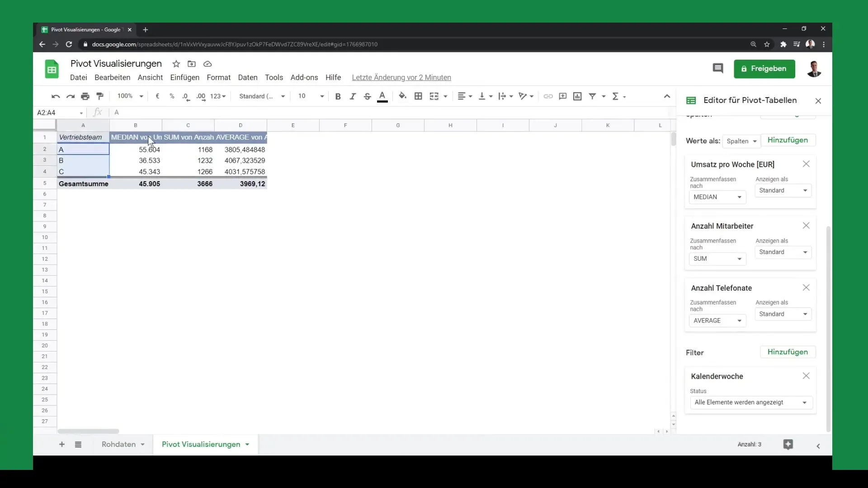Open the Datei menu
Viewport: 868px width, 488px height.
coord(79,78)
